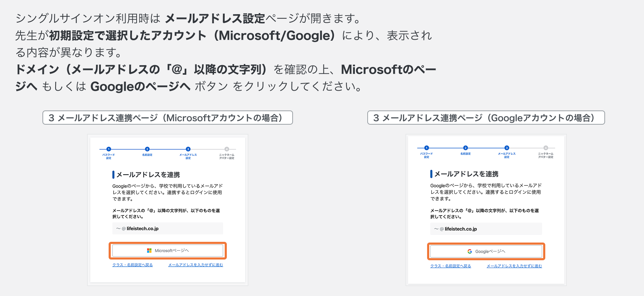This screenshot has width=644, height=296.
Task: Click lifeistech.co.jp domain box in Google example
Action: pyautogui.click(x=486, y=229)
